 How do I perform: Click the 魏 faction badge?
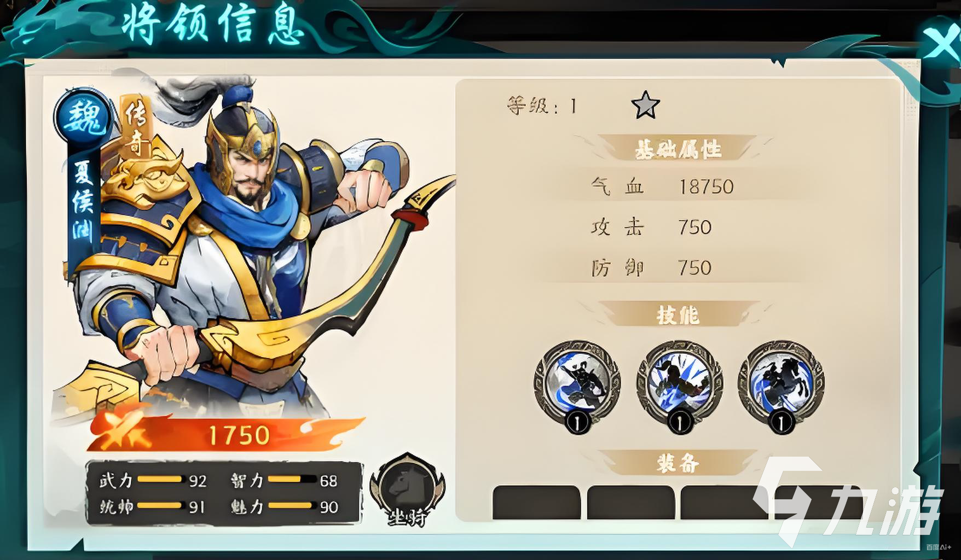coord(82,117)
